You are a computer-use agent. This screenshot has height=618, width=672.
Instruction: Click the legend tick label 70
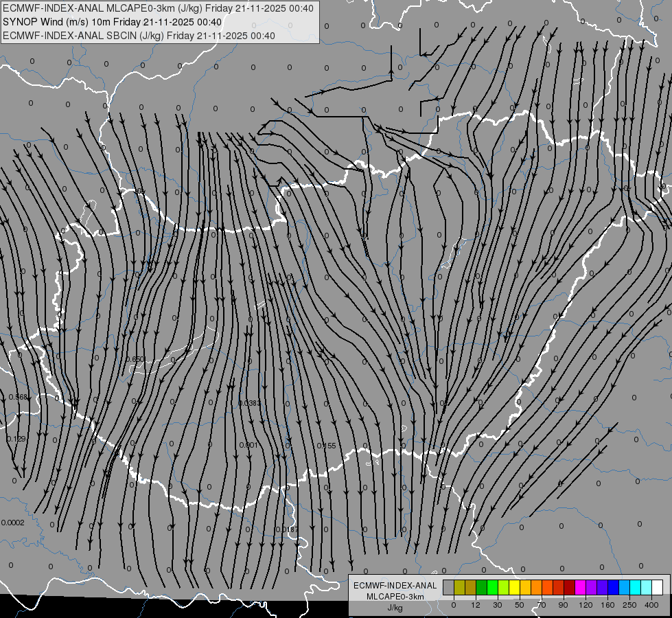click(x=542, y=605)
